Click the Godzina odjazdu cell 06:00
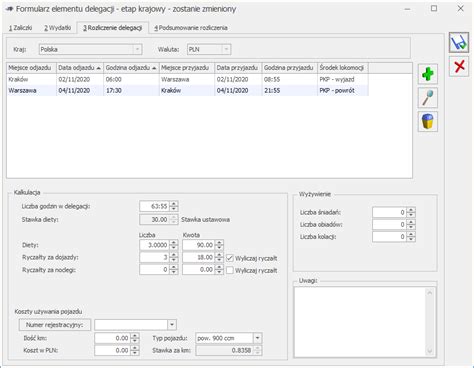This screenshot has height=368, width=474. [131, 79]
